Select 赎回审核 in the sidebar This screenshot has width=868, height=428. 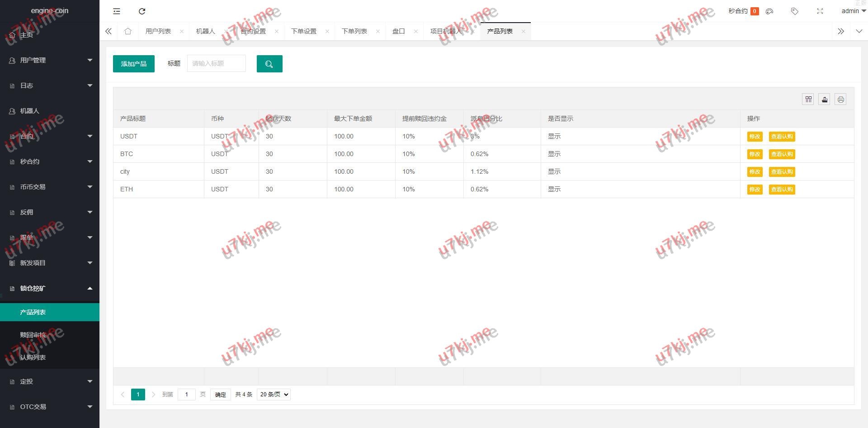pyautogui.click(x=33, y=335)
